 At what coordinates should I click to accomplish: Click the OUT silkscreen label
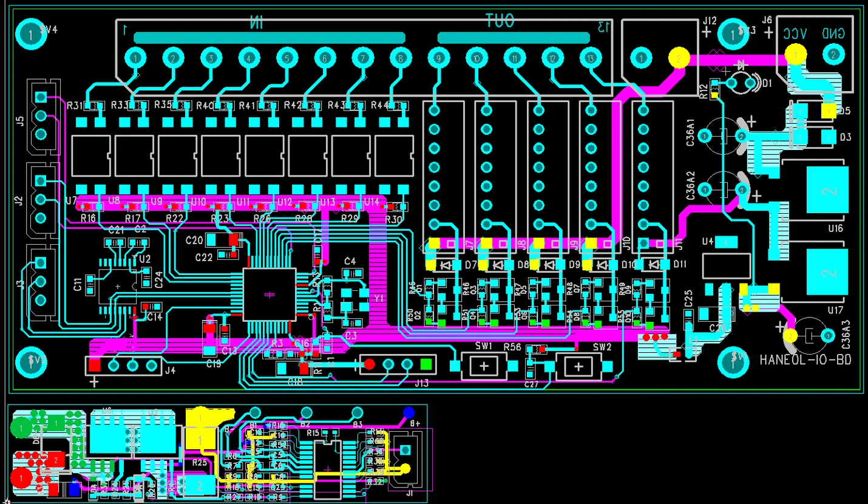pyautogui.click(x=500, y=21)
